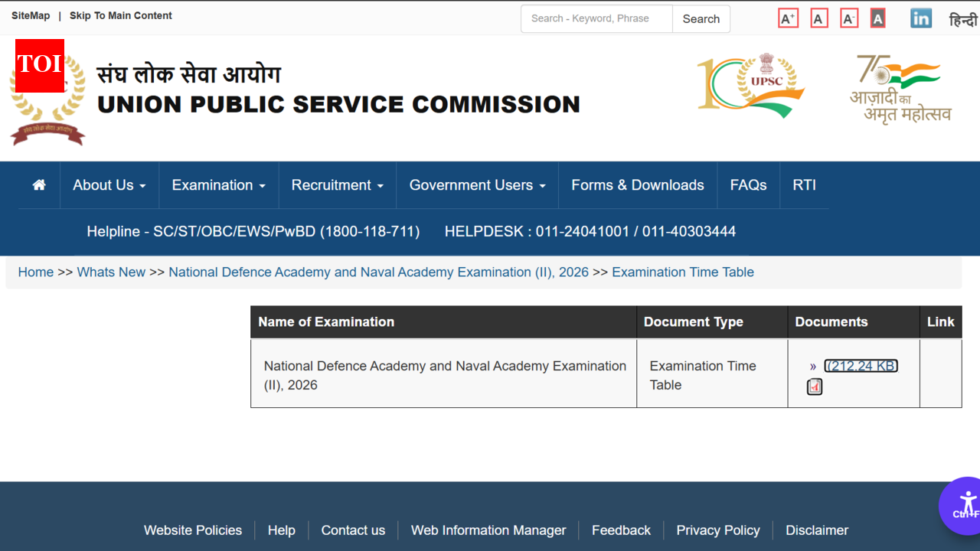Reset font size with normal A icon
Image resolution: width=980 pixels, height=551 pixels.
coord(819,18)
